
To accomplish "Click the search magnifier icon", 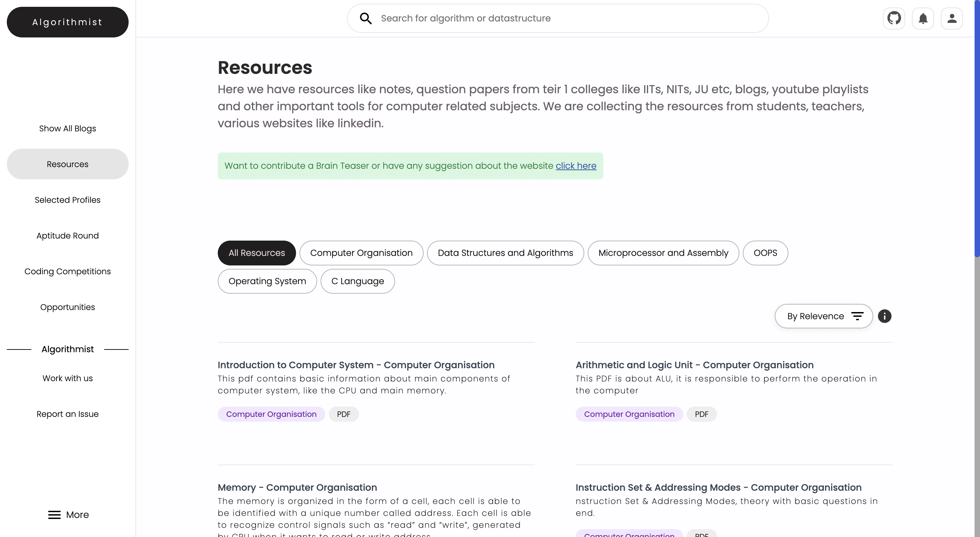I will tap(365, 18).
